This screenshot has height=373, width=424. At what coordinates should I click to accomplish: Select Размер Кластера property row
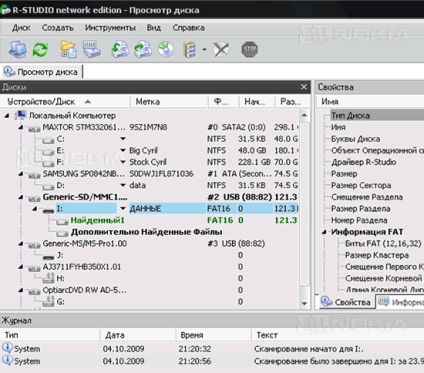(377, 255)
